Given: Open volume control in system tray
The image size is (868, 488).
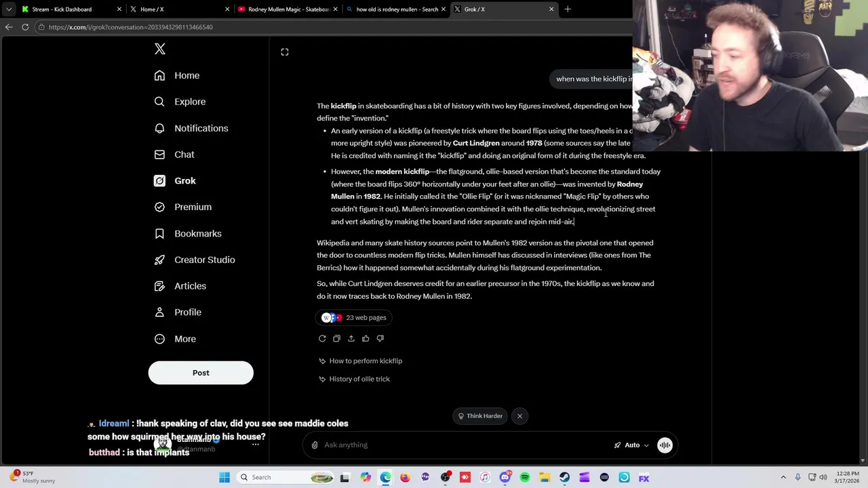Looking at the screenshot, I should [x=824, y=477].
